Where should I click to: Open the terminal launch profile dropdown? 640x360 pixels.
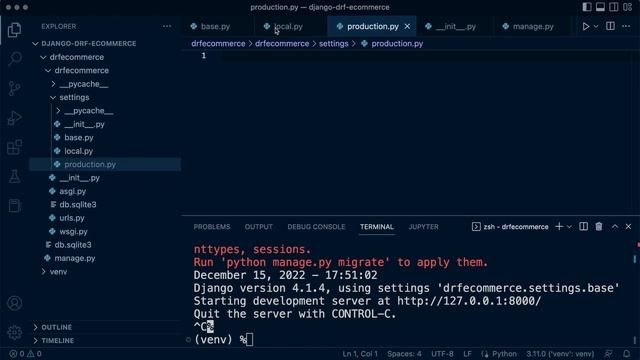tap(569, 227)
